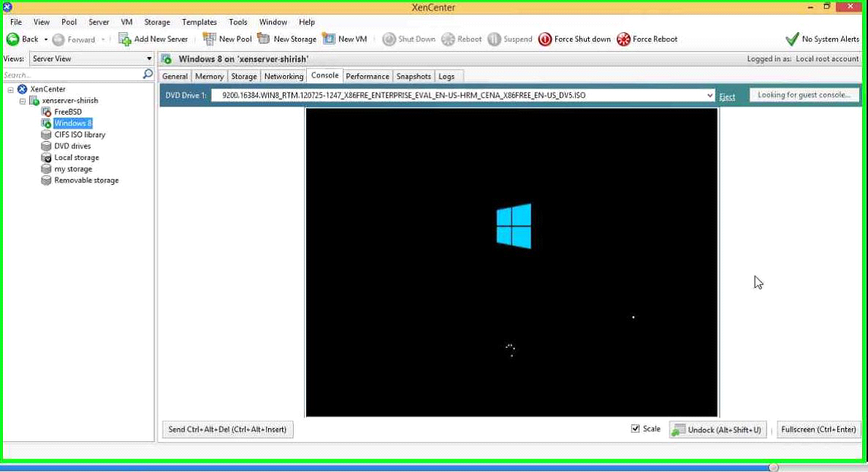868x472 pixels.
Task: Switch to the Networking tab
Action: pyautogui.click(x=284, y=77)
